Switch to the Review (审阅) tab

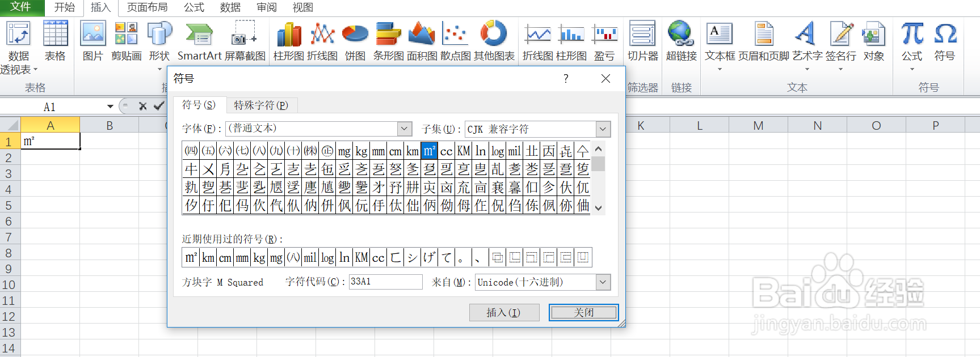click(x=267, y=7)
